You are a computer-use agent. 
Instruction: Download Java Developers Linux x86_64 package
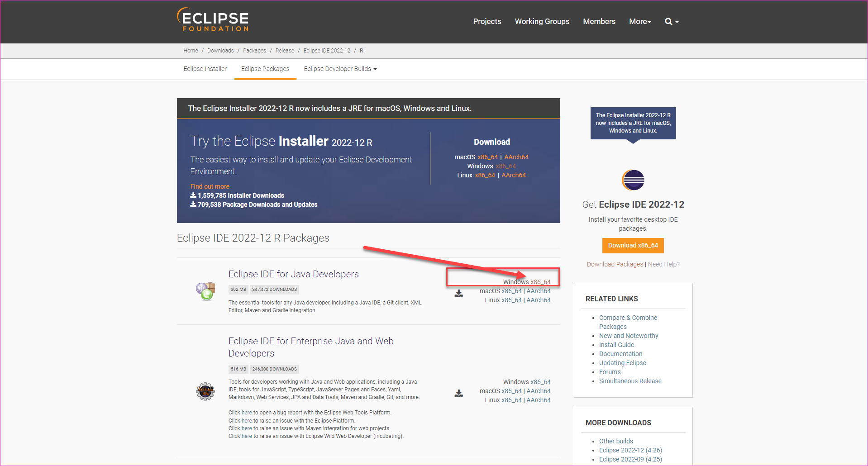pos(511,300)
